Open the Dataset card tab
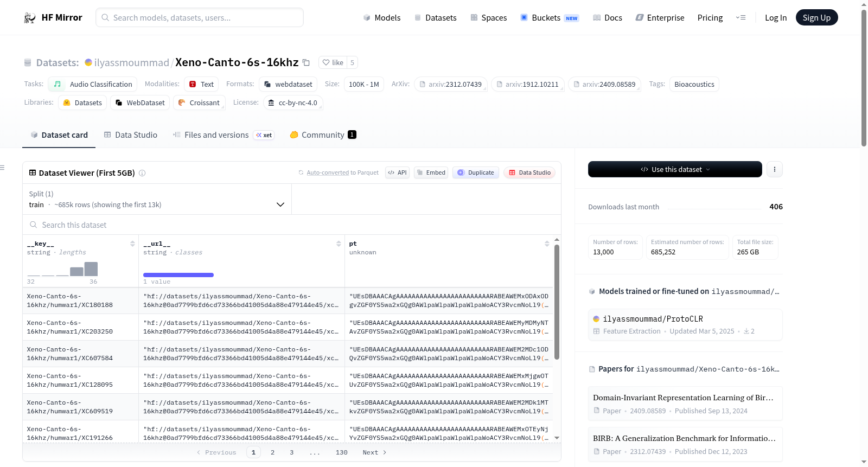The image size is (868, 467). click(59, 135)
